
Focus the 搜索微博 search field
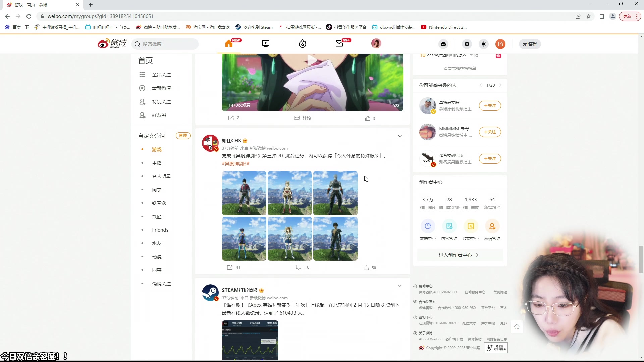(x=165, y=44)
